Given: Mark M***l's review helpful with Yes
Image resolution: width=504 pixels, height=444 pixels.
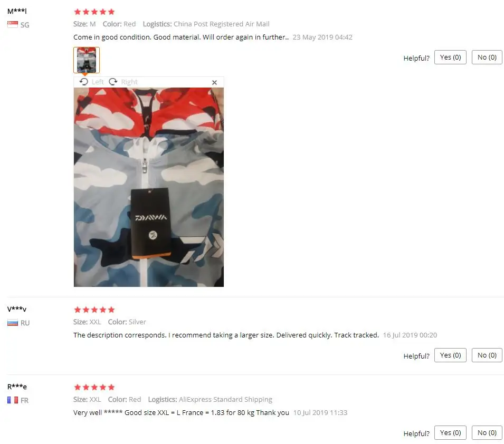Looking at the screenshot, I should click(x=450, y=57).
